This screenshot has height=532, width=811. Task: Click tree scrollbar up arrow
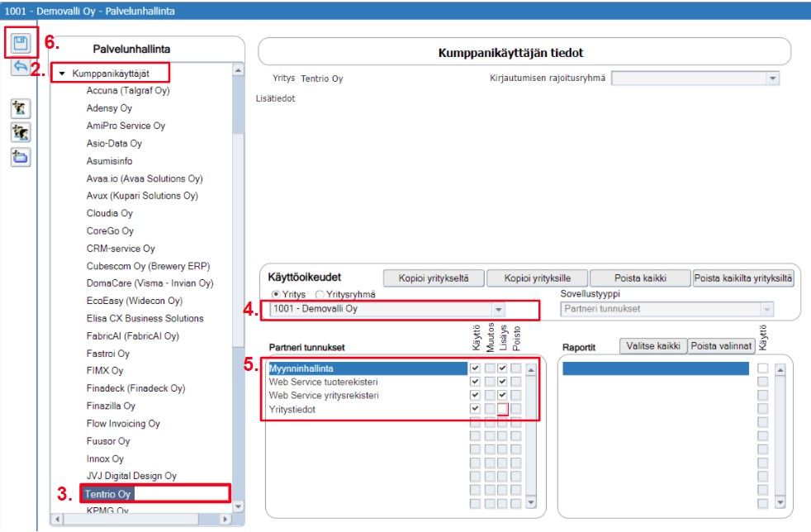(x=239, y=70)
